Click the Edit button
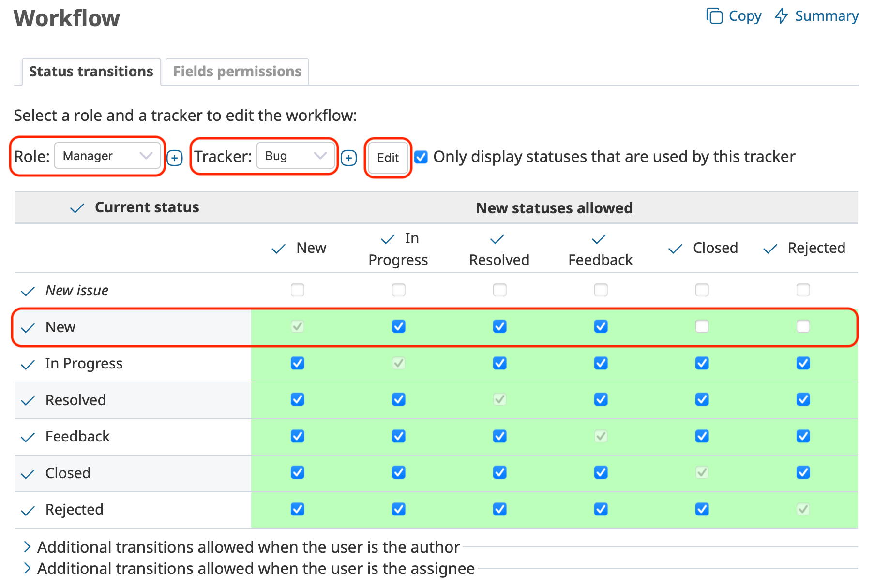The width and height of the screenshot is (874, 588). (x=387, y=158)
